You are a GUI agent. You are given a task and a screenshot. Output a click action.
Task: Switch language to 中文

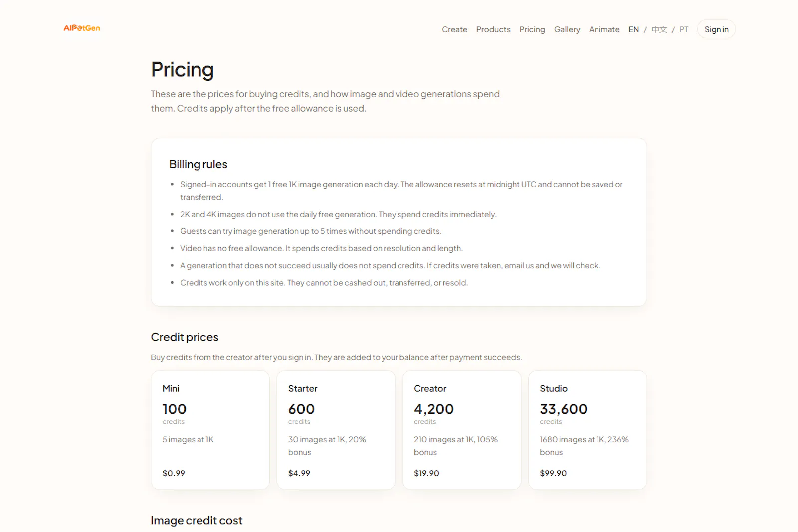point(659,29)
